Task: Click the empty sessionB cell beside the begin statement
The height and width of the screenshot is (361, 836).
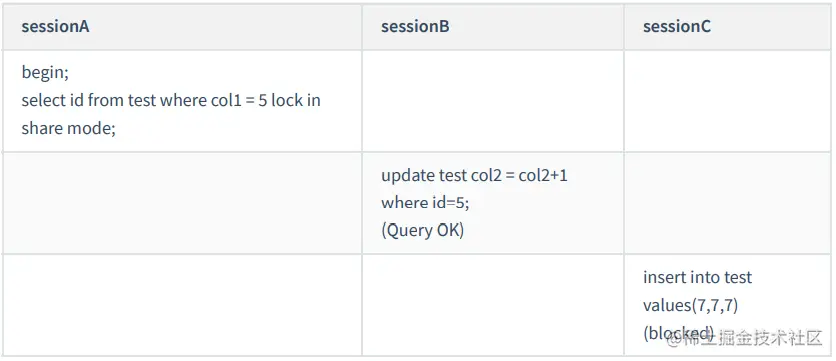Action: (493, 101)
